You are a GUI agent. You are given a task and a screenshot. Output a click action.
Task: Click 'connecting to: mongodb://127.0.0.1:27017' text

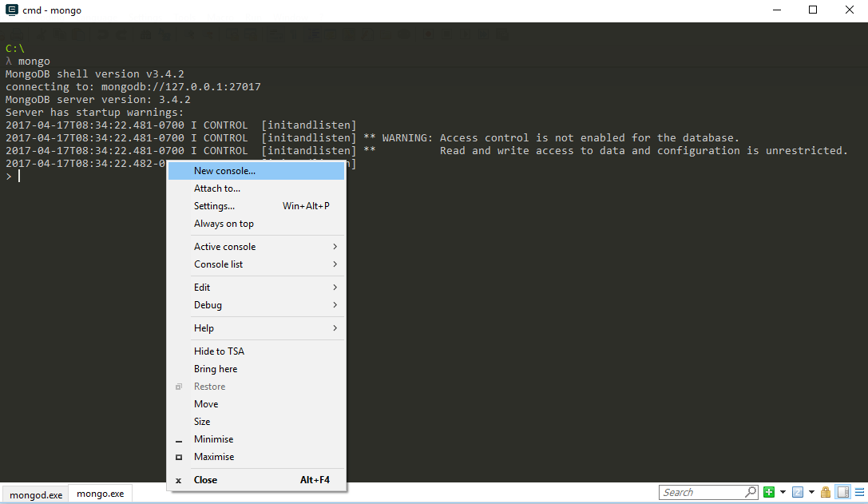[133, 86]
